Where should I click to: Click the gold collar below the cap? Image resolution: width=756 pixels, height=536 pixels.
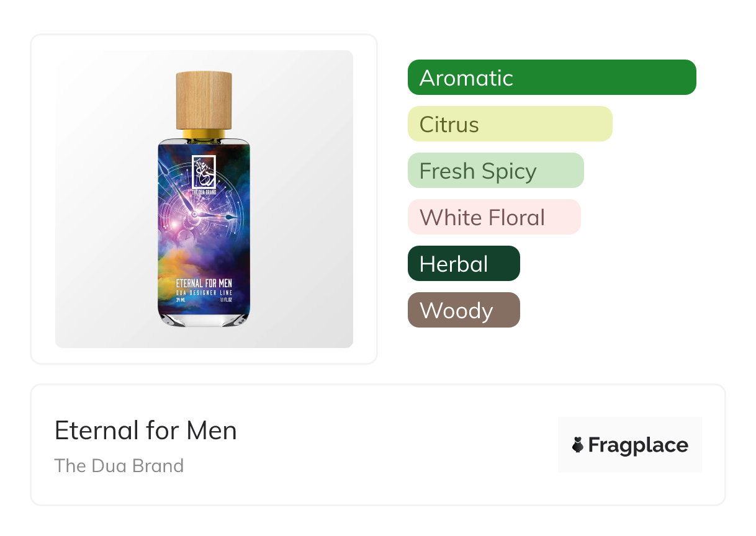click(204, 134)
